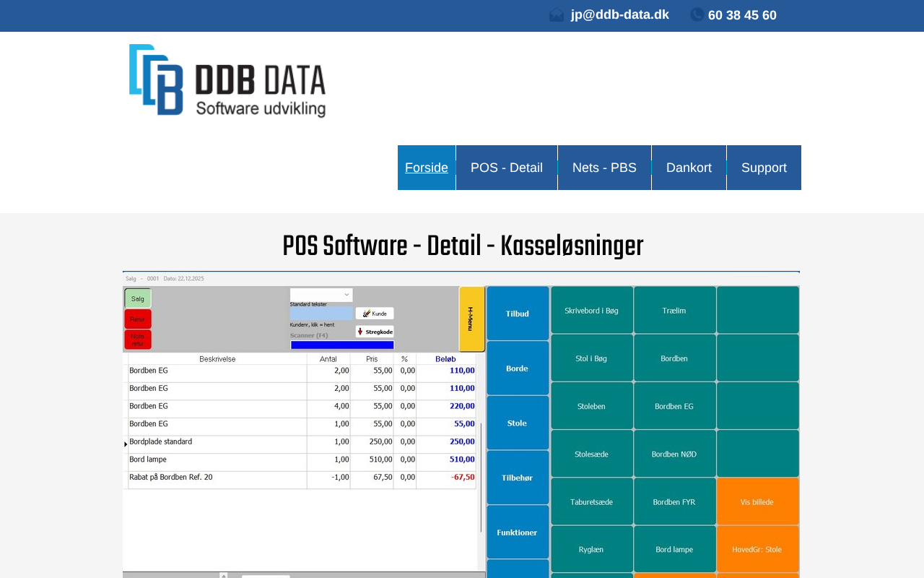Click the Kundenr customer number field

point(321,314)
